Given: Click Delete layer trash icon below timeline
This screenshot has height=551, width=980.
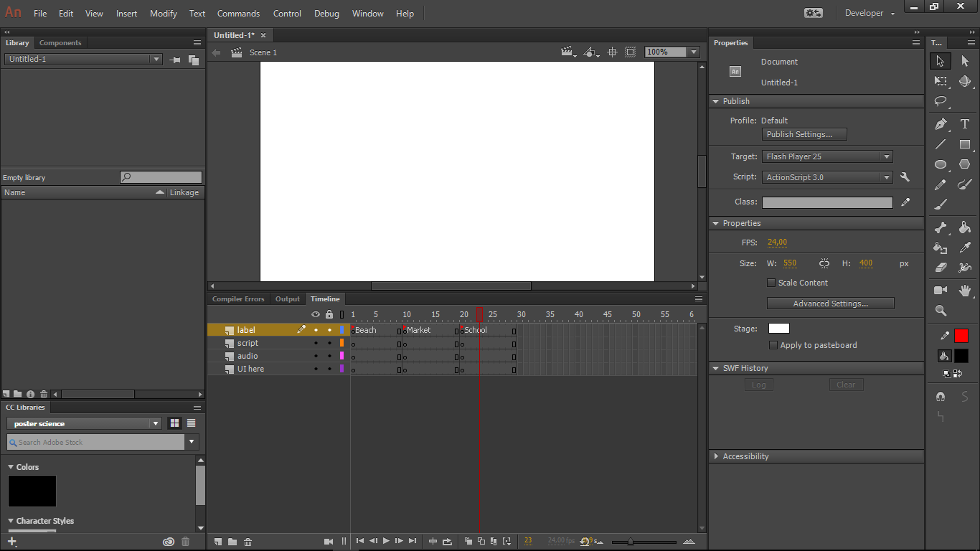Looking at the screenshot, I should tap(248, 542).
